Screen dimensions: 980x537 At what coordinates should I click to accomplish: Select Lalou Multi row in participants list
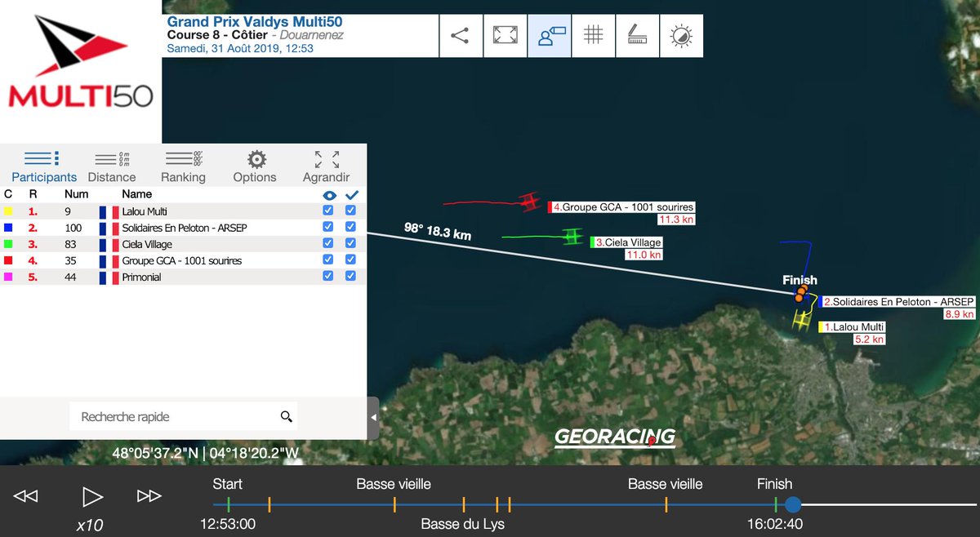tap(183, 211)
